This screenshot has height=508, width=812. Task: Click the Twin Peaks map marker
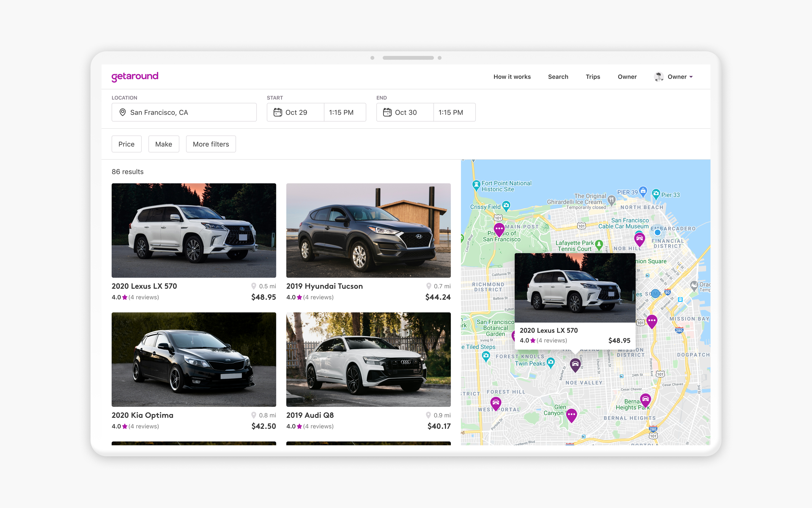tap(551, 362)
